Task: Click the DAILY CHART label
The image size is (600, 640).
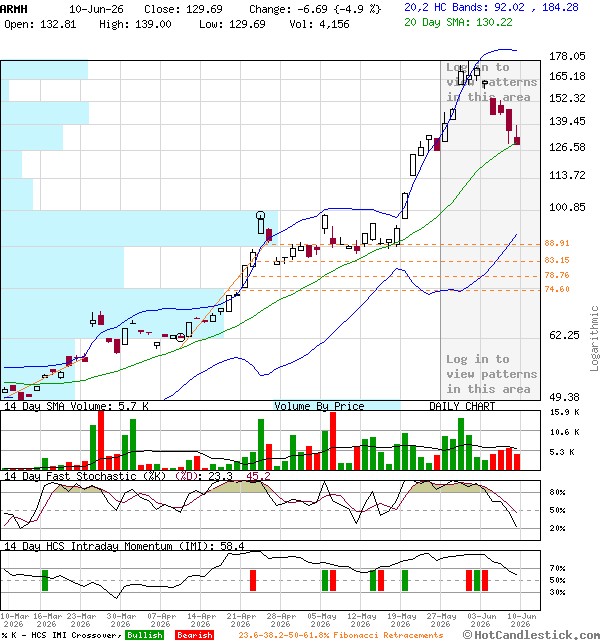Action: point(462,406)
